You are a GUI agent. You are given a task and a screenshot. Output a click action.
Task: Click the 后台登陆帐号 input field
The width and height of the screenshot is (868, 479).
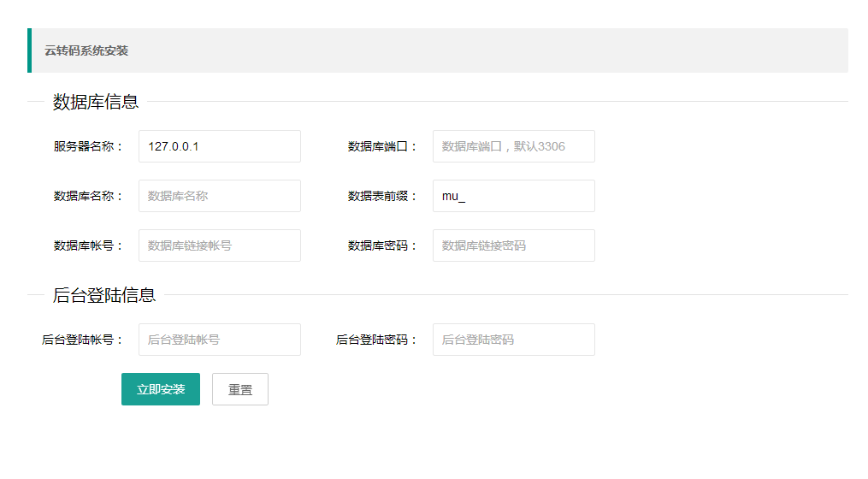pos(219,340)
